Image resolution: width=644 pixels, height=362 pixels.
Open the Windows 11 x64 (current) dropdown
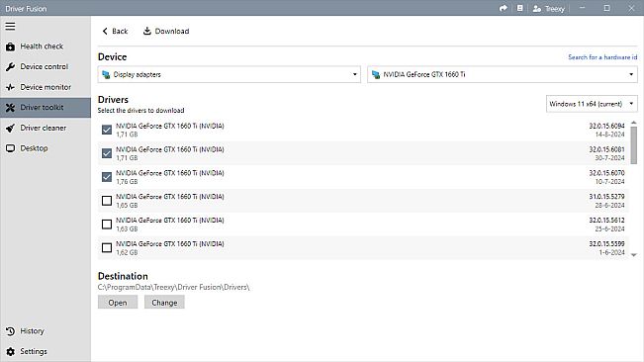592,104
